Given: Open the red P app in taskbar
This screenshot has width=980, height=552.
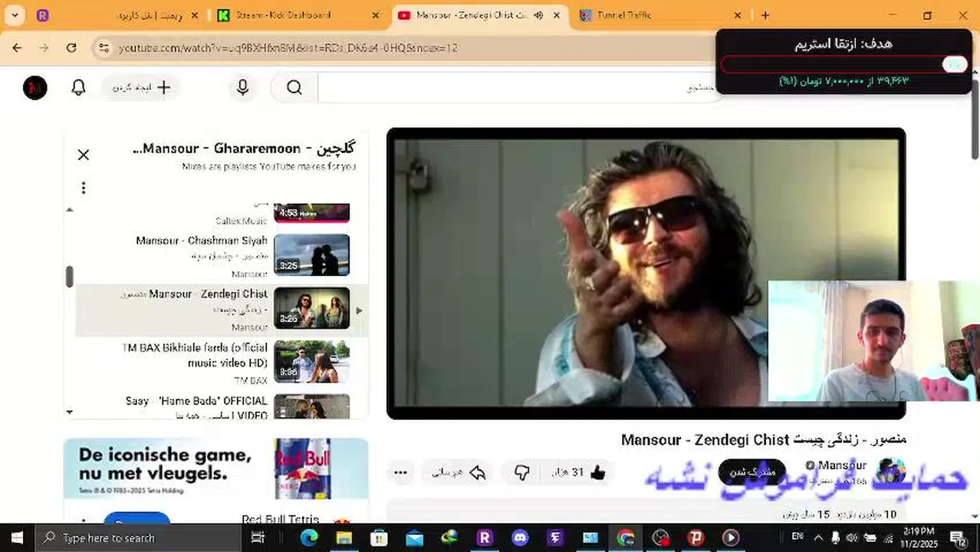Looking at the screenshot, I should click(696, 537).
